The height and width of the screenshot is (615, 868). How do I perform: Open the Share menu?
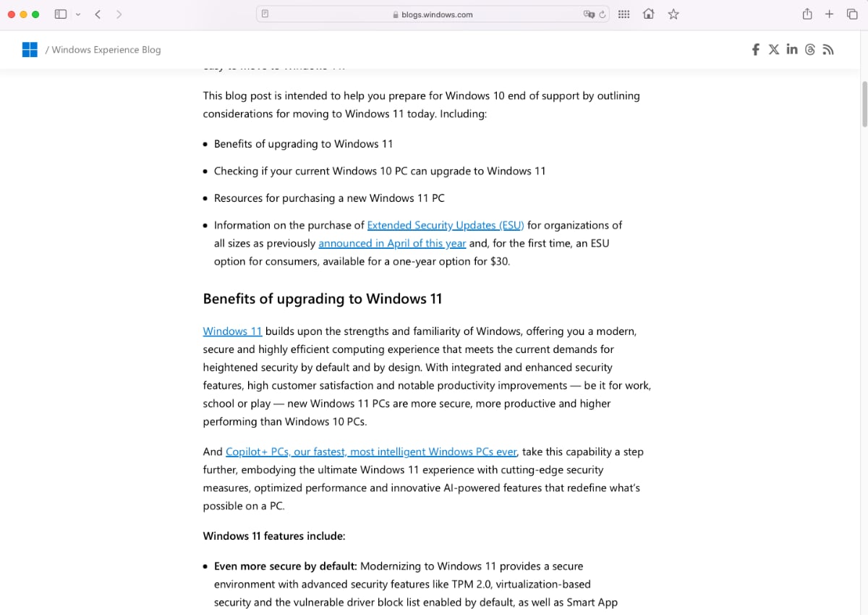pyautogui.click(x=807, y=14)
